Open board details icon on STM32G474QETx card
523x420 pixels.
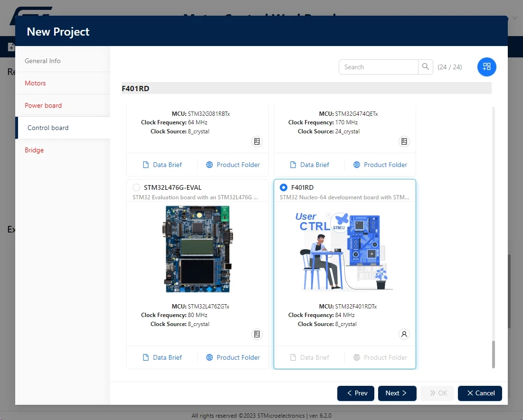pos(404,141)
